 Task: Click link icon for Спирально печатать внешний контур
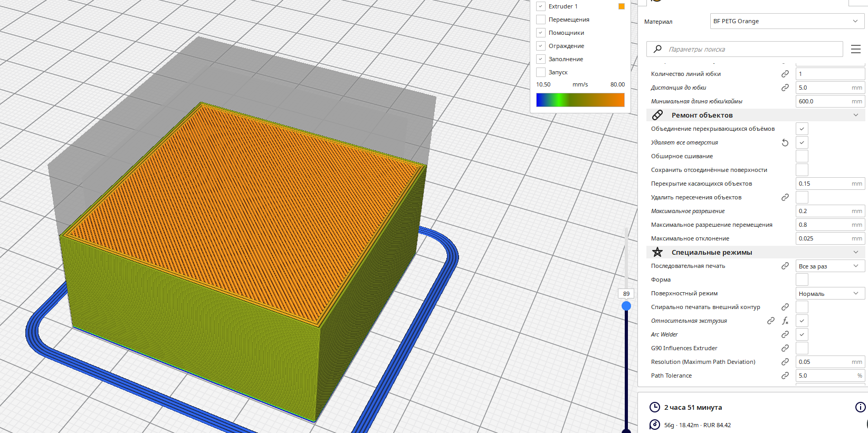785,307
